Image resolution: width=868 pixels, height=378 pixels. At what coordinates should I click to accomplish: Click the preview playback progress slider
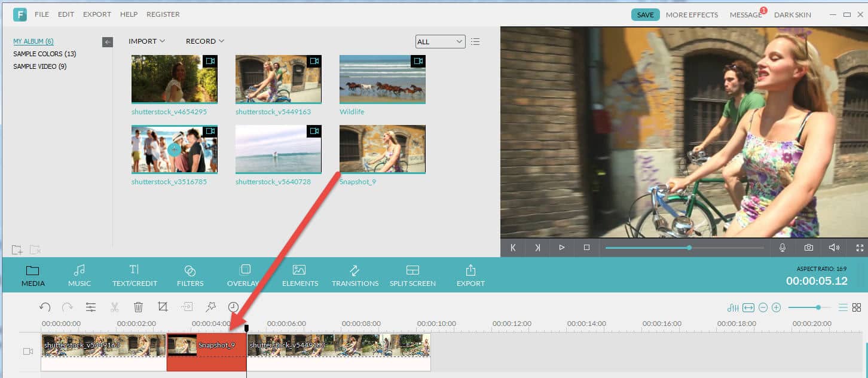pos(684,248)
